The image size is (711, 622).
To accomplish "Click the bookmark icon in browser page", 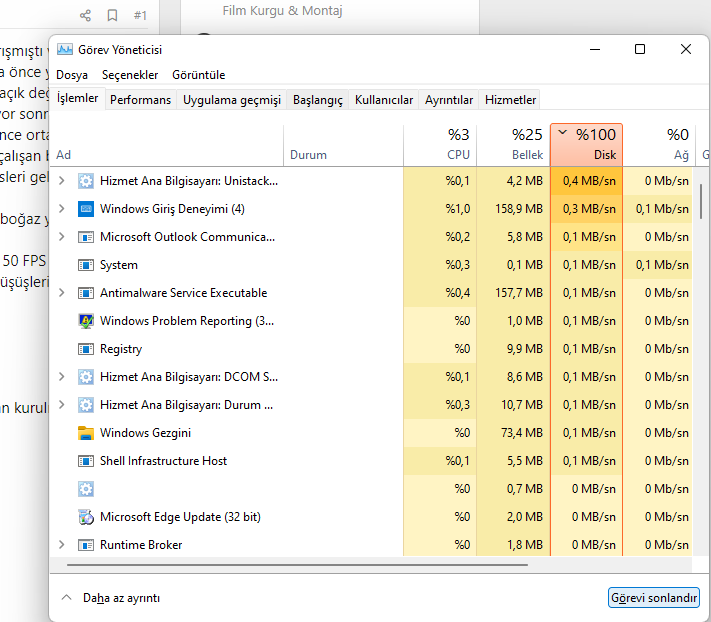I will tap(112, 16).
